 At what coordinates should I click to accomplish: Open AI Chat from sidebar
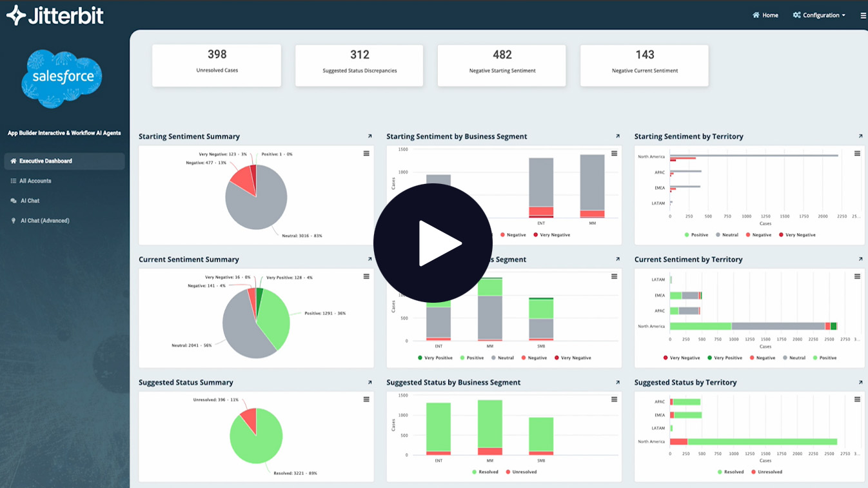tap(30, 201)
